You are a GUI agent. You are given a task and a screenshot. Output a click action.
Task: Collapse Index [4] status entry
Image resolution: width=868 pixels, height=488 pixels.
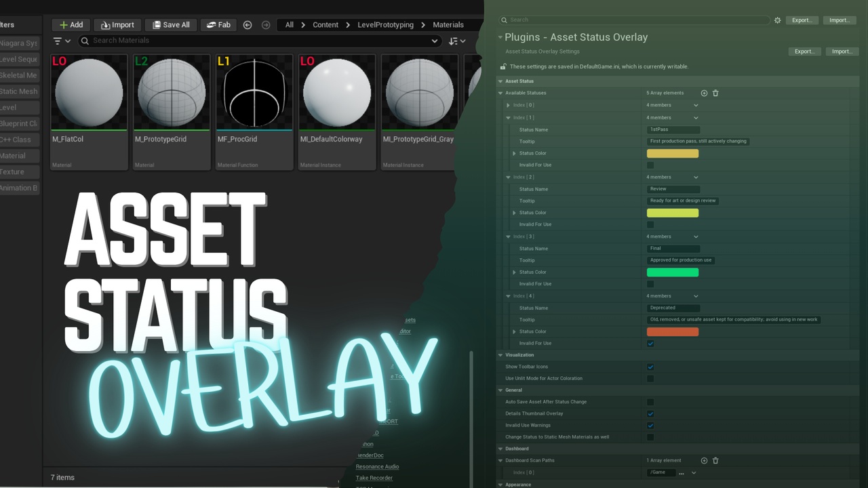[x=509, y=296]
